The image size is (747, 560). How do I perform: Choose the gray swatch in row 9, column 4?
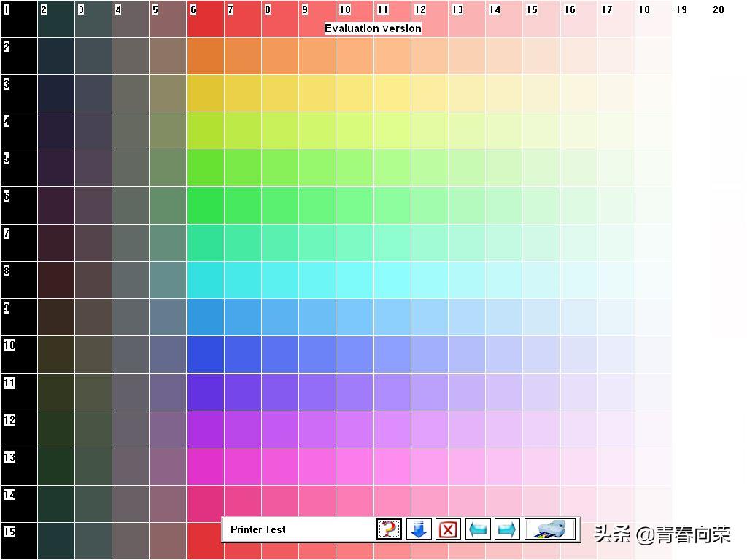[131, 317]
